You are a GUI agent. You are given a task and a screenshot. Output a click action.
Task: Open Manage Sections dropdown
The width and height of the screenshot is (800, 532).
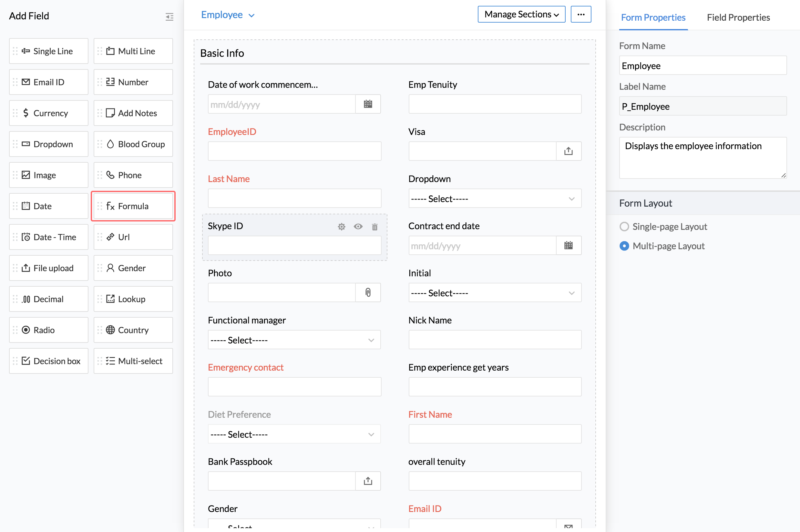tap(521, 15)
